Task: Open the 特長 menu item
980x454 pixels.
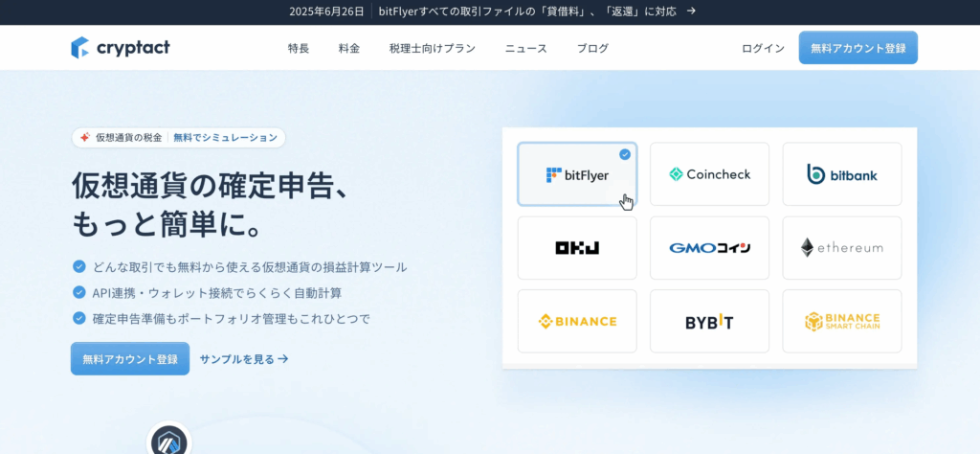Action: point(299,48)
